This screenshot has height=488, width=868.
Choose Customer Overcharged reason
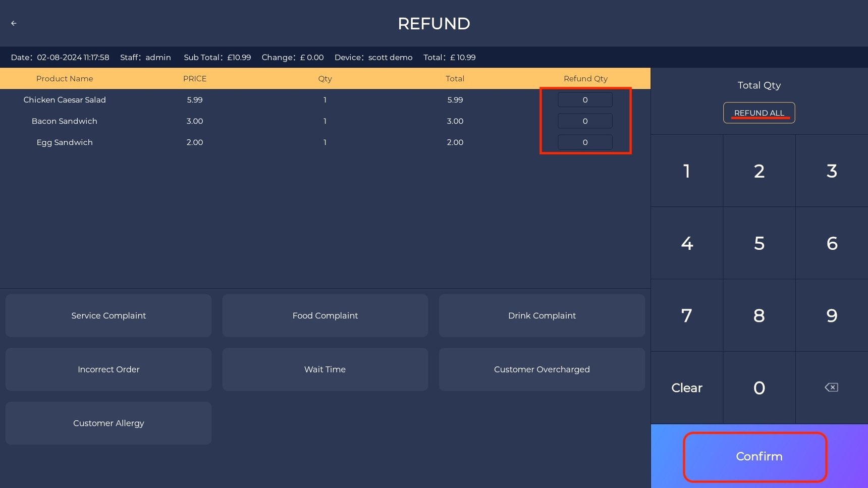coord(542,369)
